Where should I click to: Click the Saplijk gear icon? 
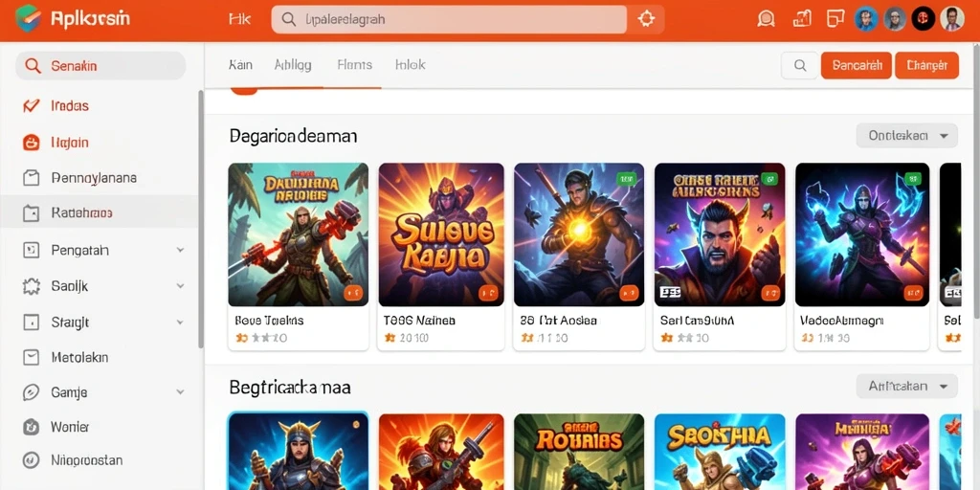click(x=31, y=286)
